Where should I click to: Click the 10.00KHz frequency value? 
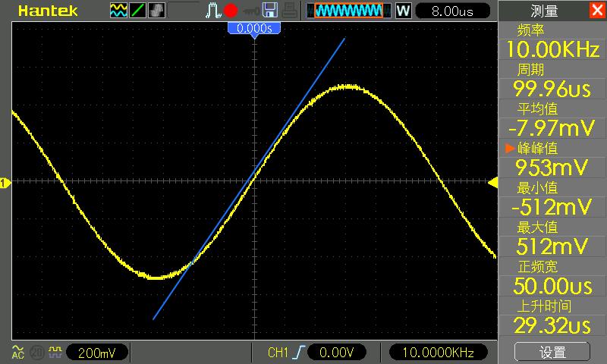pyautogui.click(x=552, y=49)
